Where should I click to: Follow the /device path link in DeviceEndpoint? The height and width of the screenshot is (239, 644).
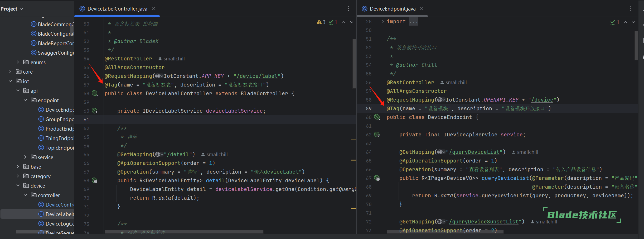[x=542, y=100]
